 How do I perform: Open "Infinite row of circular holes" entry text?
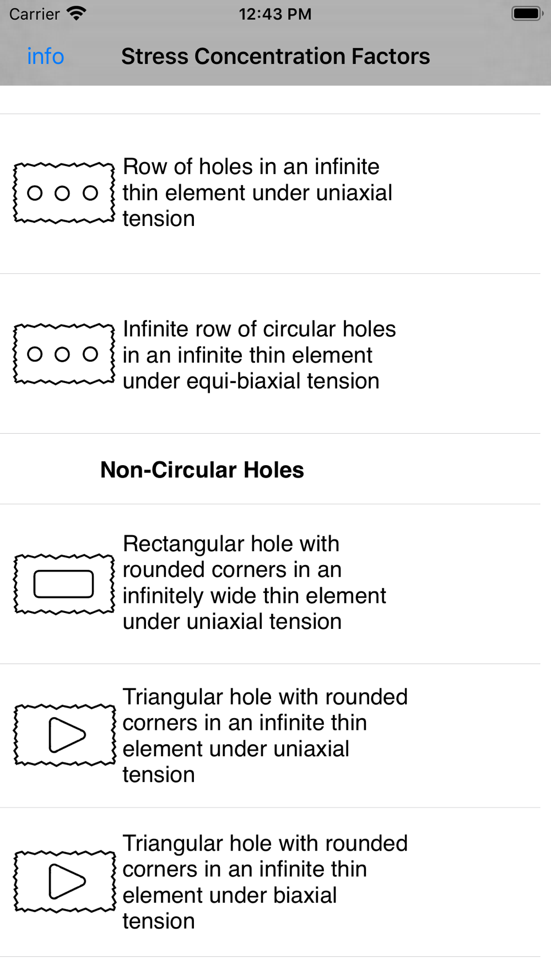click(x=259, y=354)
